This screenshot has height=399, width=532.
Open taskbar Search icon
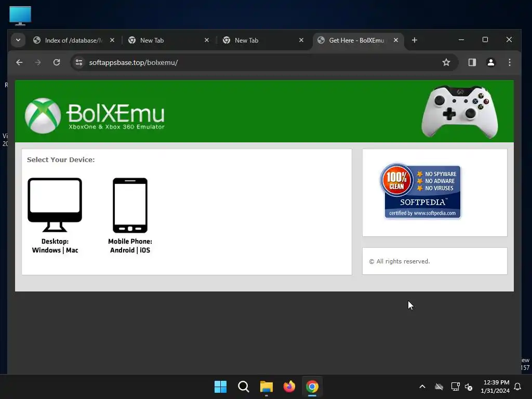click(243, 387)
